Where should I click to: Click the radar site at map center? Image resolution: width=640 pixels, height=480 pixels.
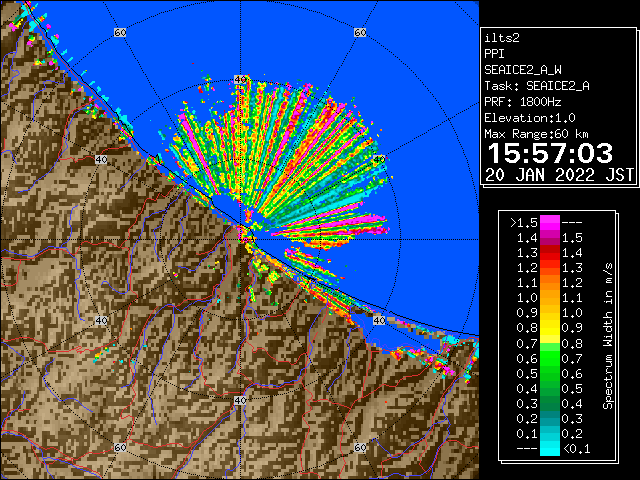pyautogui.click(x=240, y=240)
